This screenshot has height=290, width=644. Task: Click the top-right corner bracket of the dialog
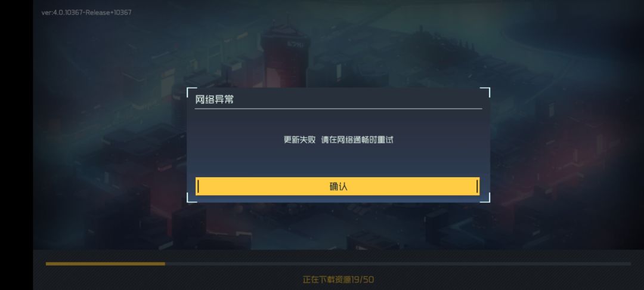[x=485, y=92]
